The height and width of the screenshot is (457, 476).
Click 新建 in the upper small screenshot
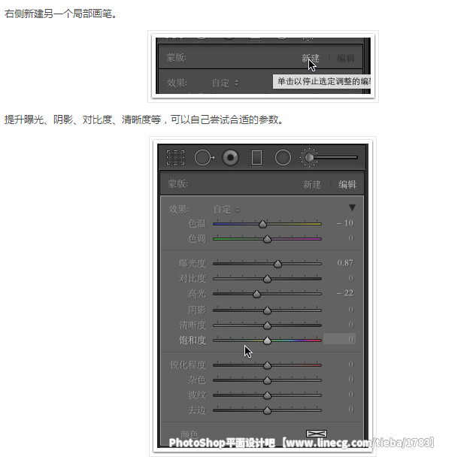click(x=311, y=58)
